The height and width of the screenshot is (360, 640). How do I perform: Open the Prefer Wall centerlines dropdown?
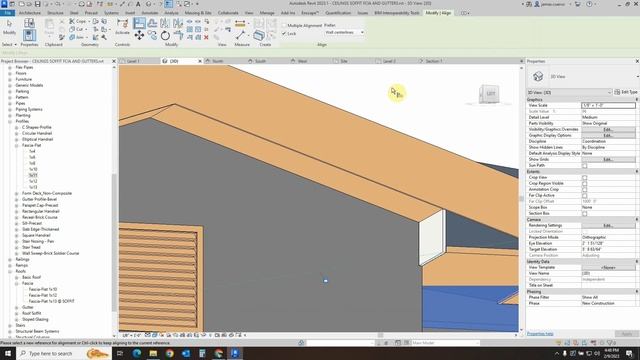pyautogui.click(x=344, y=32)
